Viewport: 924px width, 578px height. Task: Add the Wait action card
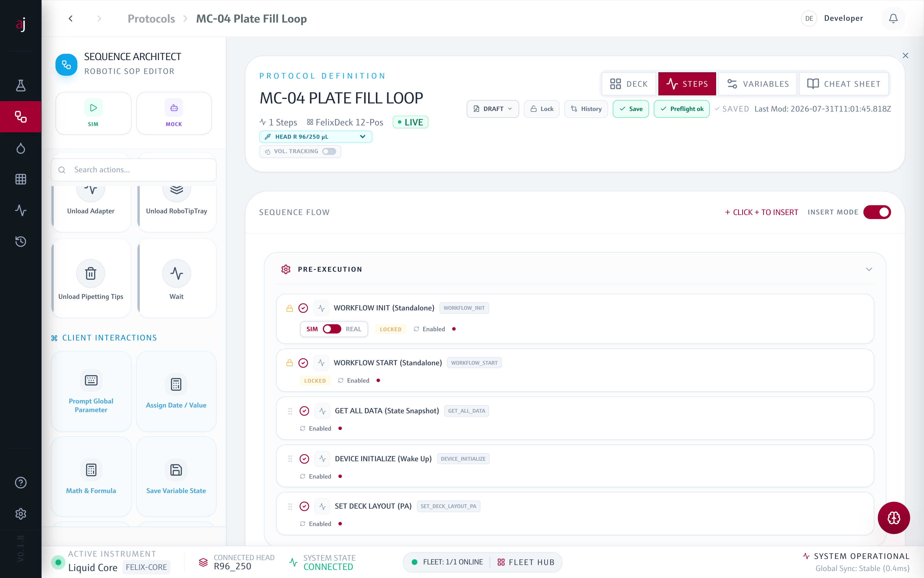(176, 278)
